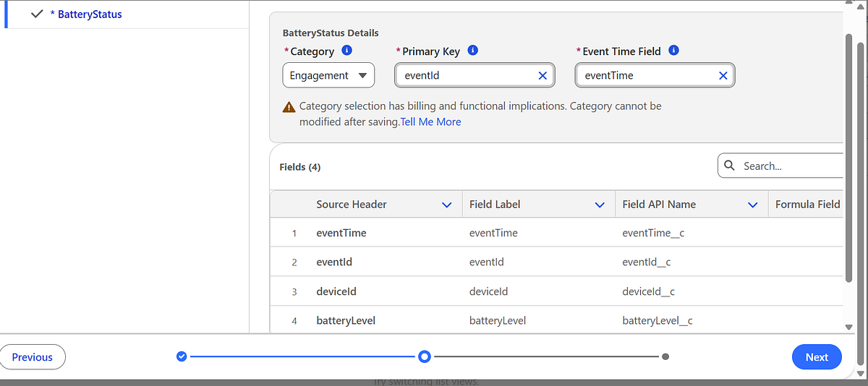Expand the Source Header column menu

pyautogui.click(x=446, y=205)
